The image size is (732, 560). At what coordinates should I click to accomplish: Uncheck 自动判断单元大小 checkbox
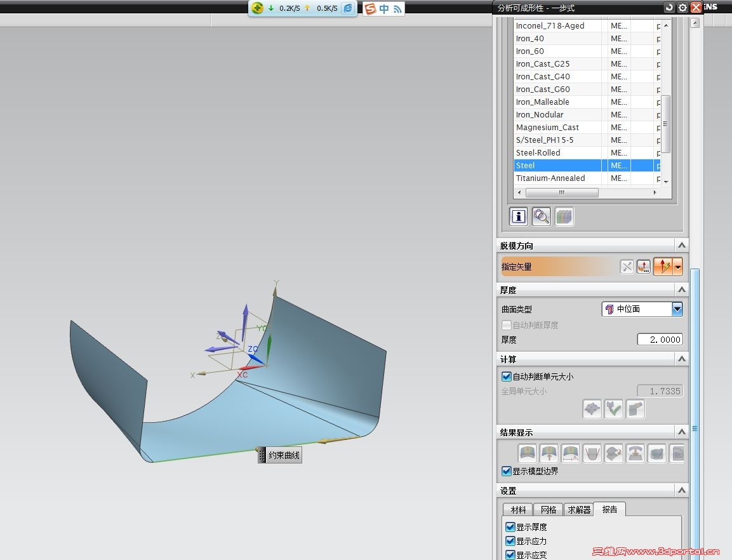coord(506,377)
